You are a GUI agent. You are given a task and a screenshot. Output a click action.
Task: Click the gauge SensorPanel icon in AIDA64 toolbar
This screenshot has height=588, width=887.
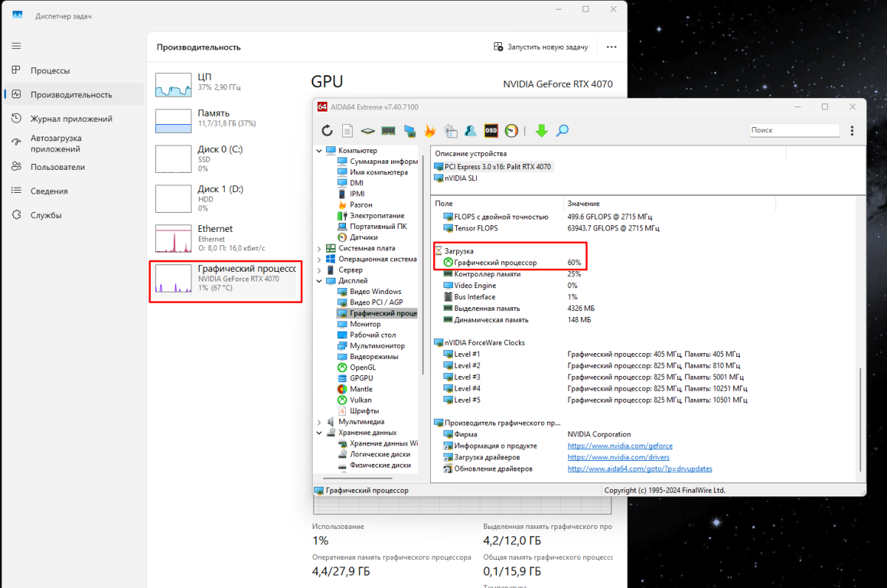coord(512,131)
